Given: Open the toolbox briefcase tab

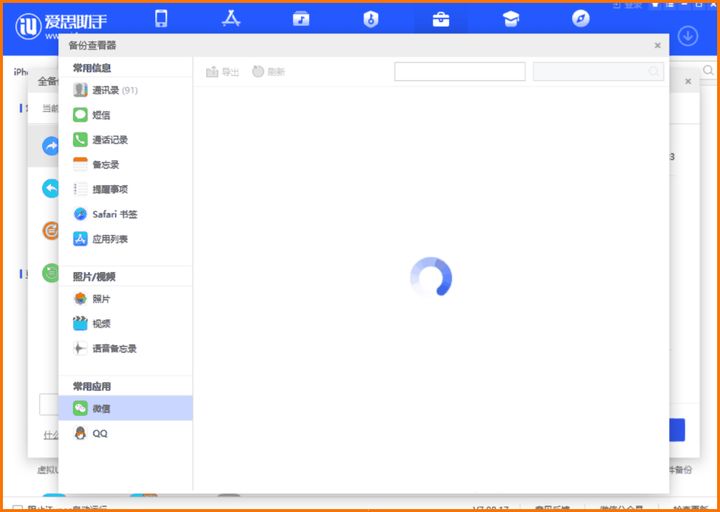Looking at the screenshot, I should tap(441, 20).
